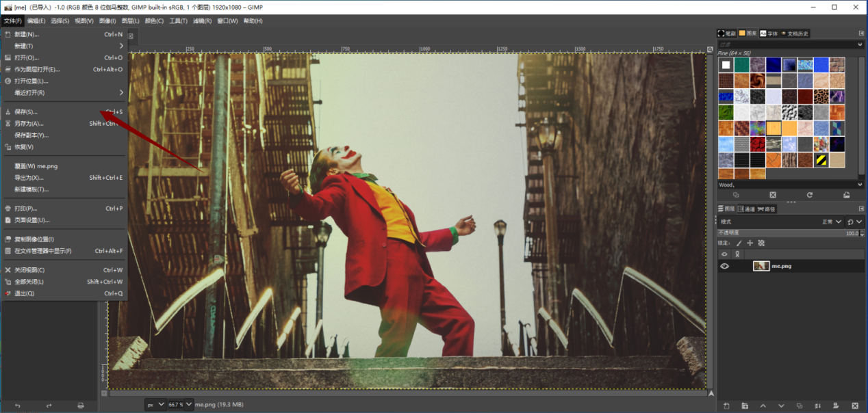
Task: Open the 滤镜(R) menu
Action: pos(202,21)
